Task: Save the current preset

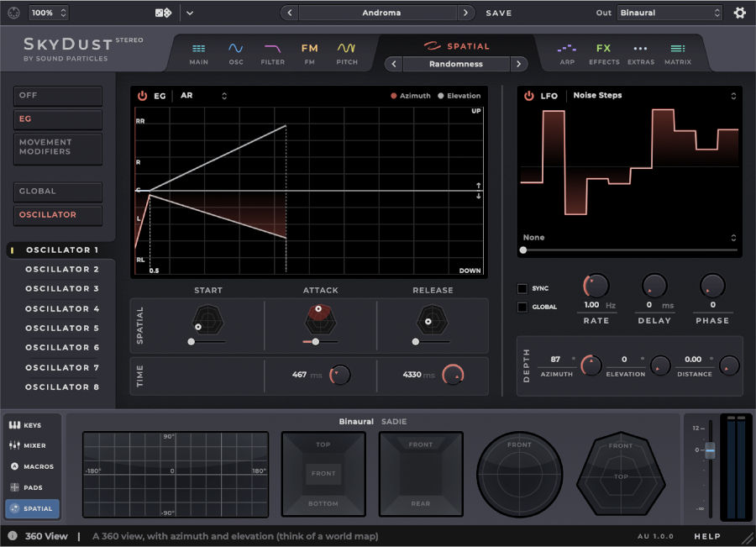Action: 498,13
